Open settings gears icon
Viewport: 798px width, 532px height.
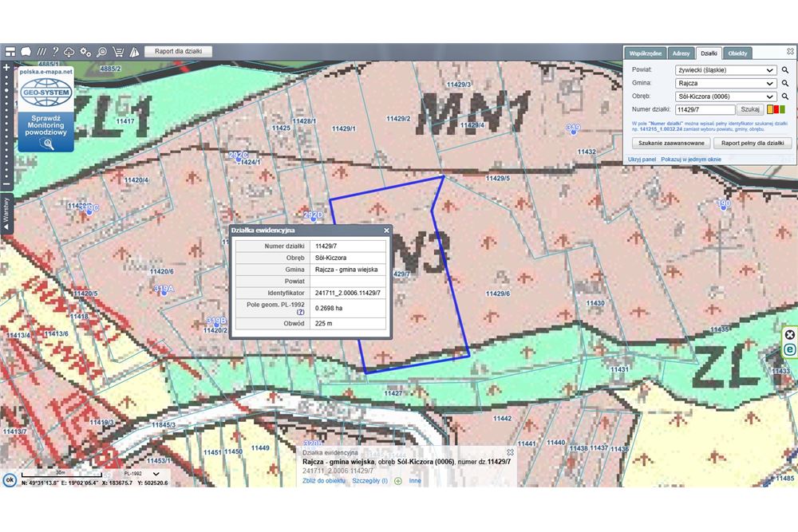tap(85, 52)
